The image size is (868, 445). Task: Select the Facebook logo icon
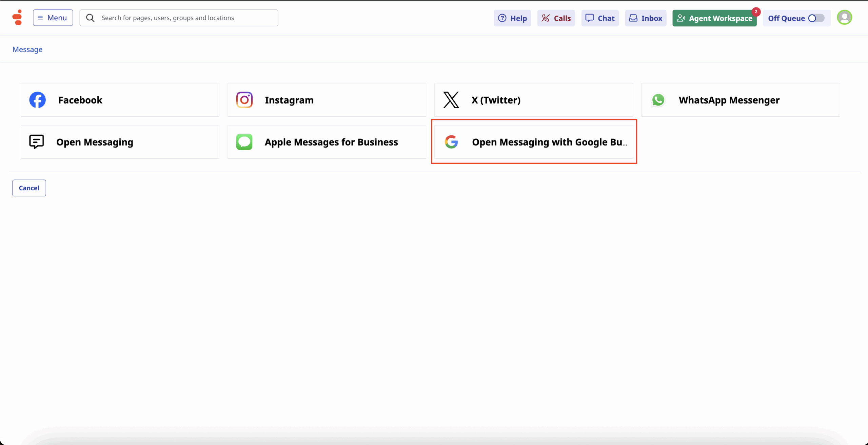tap(37, 100)
